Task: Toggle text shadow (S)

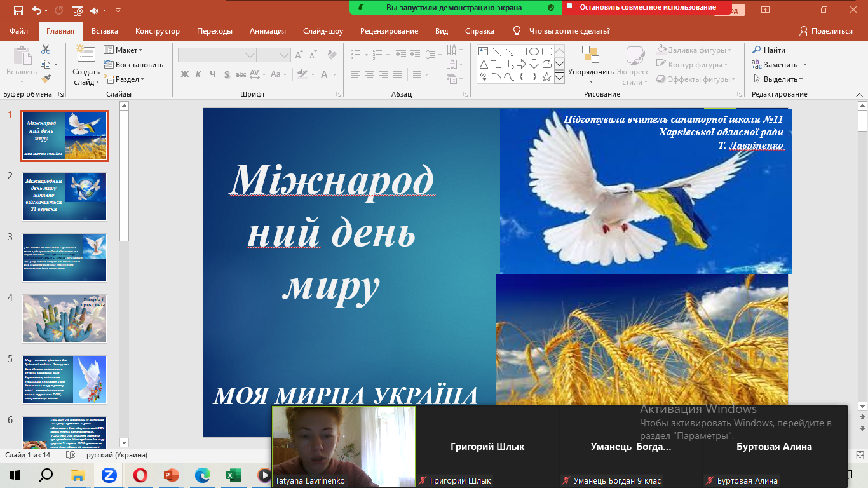Action: click(226, 74)
